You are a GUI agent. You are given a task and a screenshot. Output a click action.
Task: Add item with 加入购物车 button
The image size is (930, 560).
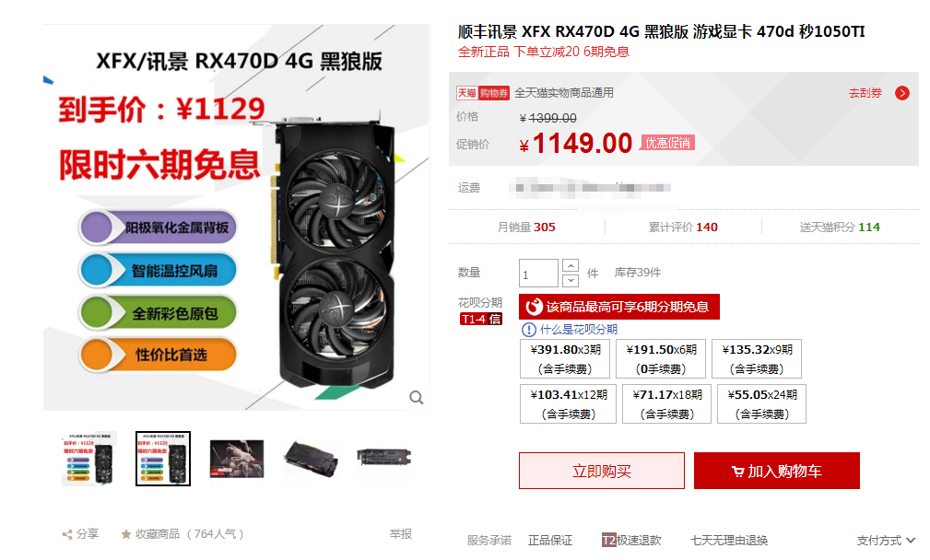pos(777,471)
